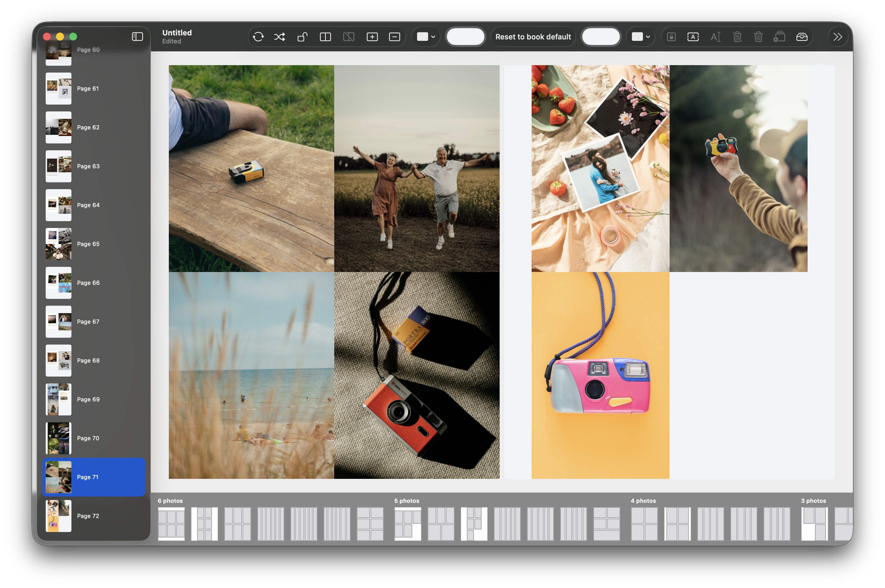This screenshot has height=588, width=885.
Task: Click the add page plus icon
Action: pos(372,37)
